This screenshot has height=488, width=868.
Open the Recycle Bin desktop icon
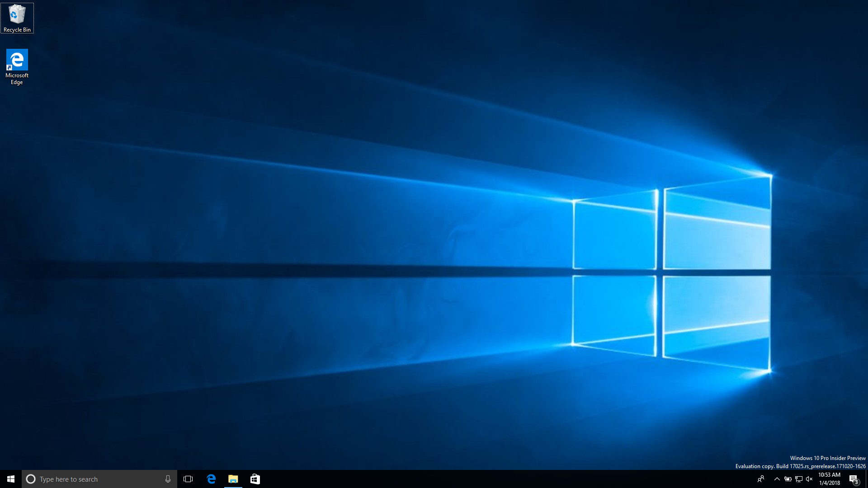pyautogui.click(x=17, y=14)
